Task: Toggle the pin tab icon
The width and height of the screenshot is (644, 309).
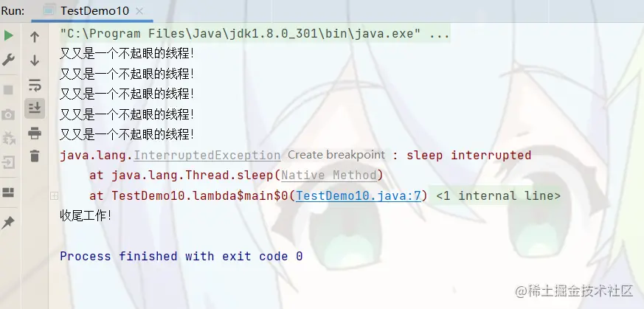Action: coord(8,223)
